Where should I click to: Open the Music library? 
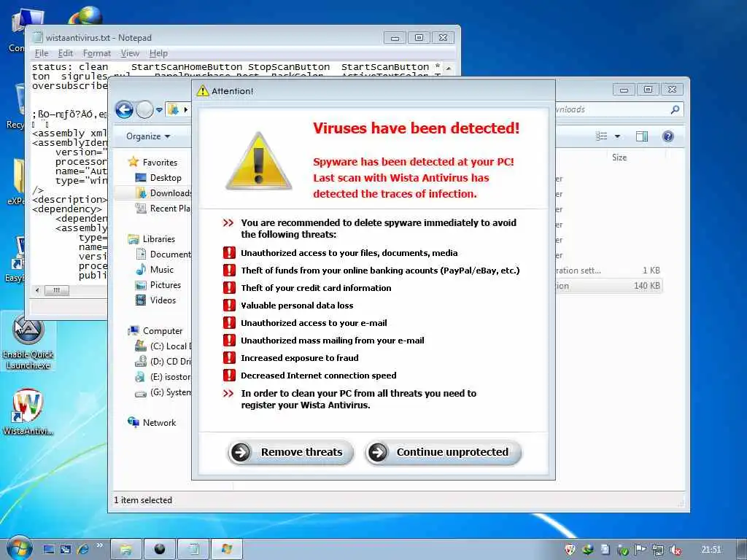pos(155,270)
